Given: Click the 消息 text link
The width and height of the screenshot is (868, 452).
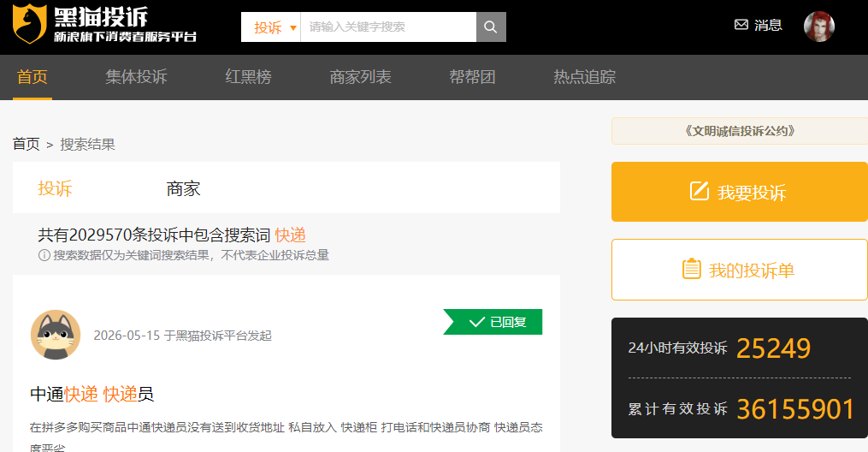Looking at the screenshot, I should pos(768,25).
